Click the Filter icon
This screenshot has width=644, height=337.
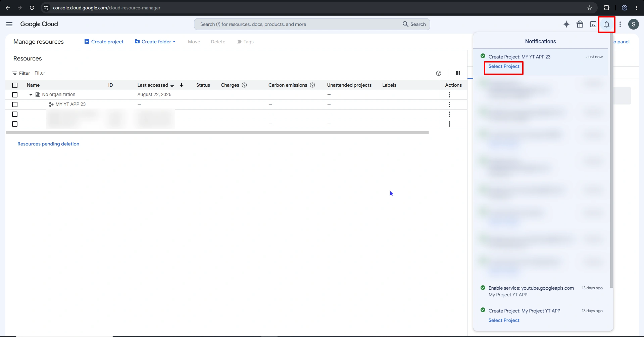pyautogui.click(x=15, y=73)
